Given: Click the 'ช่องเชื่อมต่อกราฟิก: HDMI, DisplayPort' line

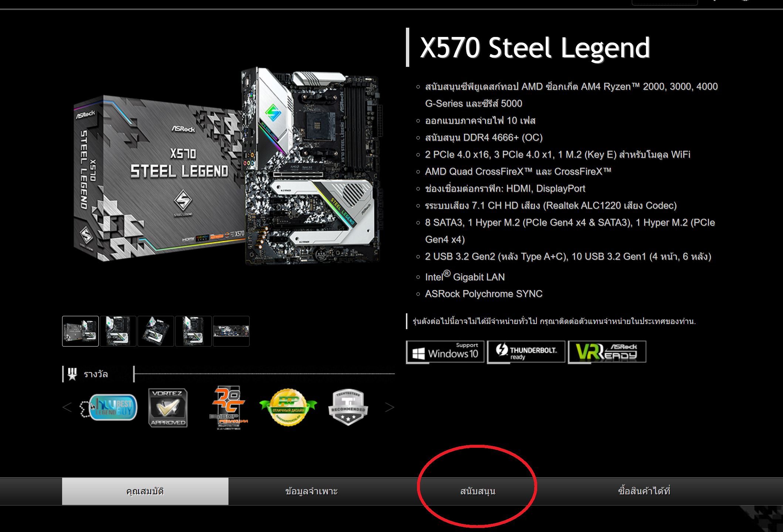Looking at the screenshot, I should coord(505,188).
